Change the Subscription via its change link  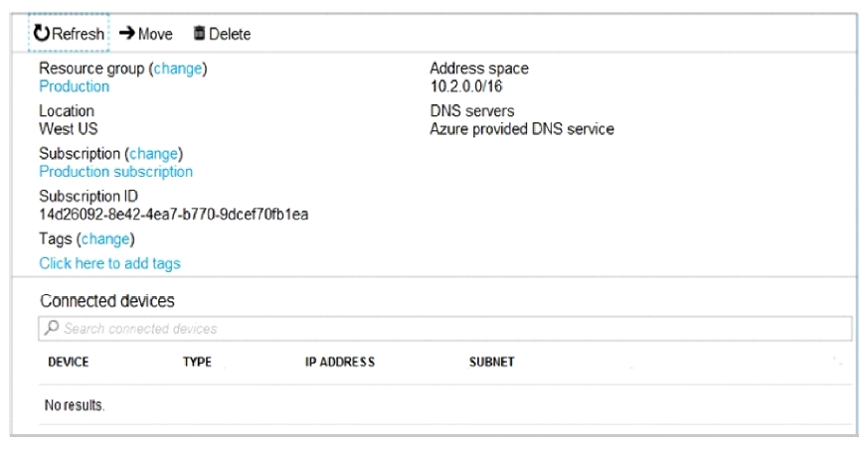(x=154, y=154)
